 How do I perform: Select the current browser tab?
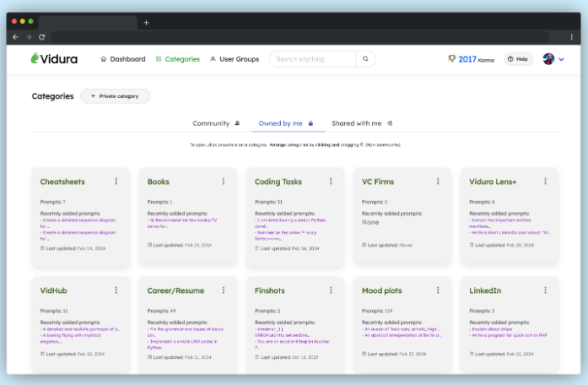tap(88, 22)
